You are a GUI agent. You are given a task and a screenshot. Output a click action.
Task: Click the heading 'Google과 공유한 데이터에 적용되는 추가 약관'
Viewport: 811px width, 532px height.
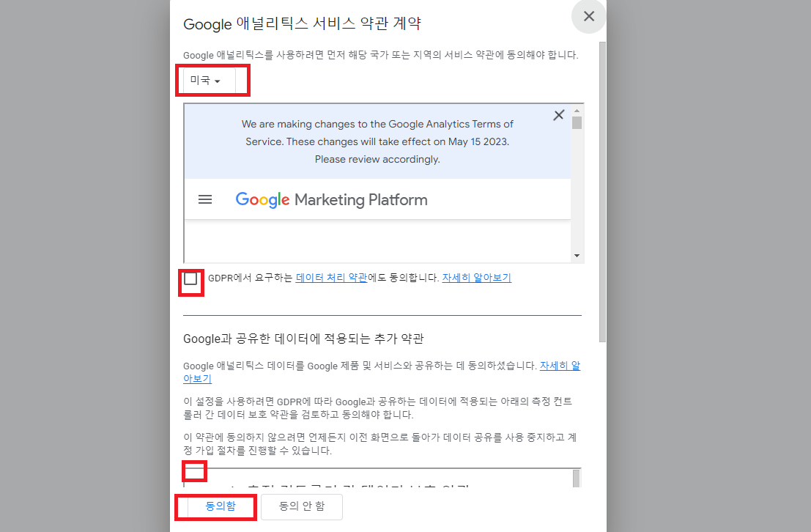coord(303,339)
